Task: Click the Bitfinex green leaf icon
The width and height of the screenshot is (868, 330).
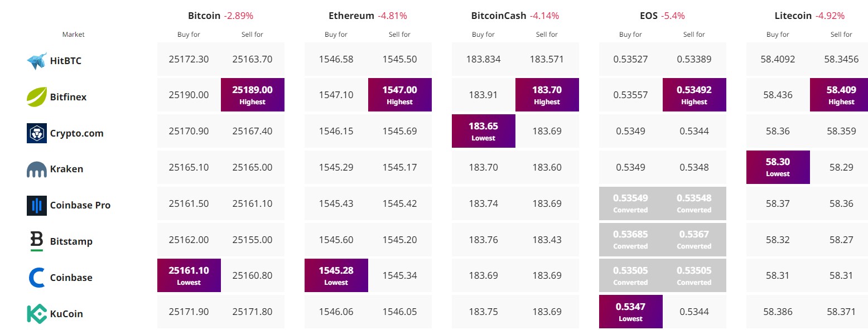Action: click(x=37, y=97)
